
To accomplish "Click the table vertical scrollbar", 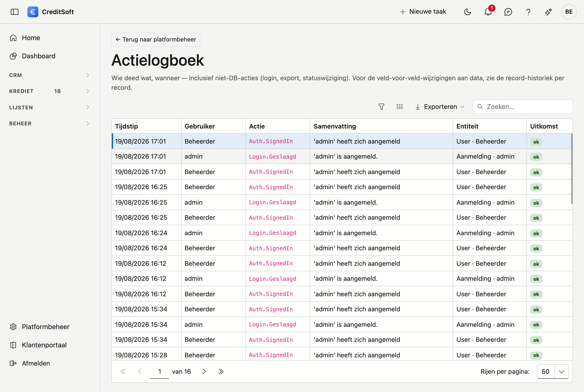I will (572, 169).
